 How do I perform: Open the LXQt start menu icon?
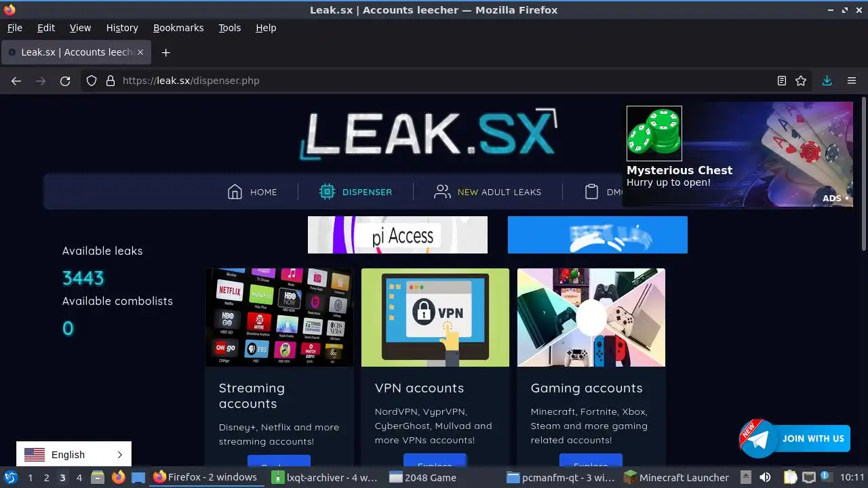(x=10, y=477)
